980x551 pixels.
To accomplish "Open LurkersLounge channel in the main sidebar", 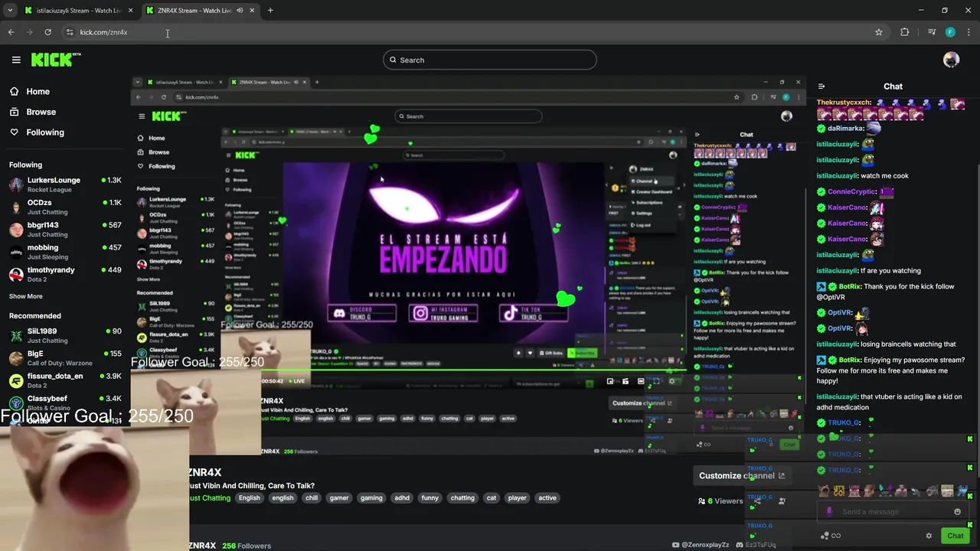I will [x=65, y=184].
